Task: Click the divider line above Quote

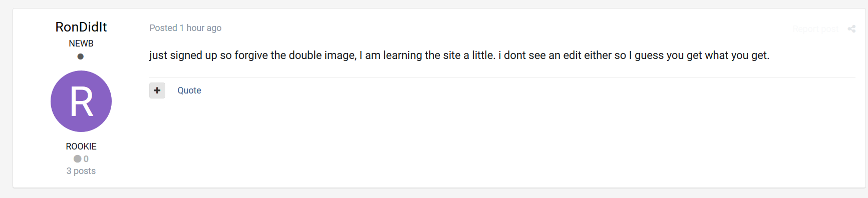Action: tap(502, 77)
